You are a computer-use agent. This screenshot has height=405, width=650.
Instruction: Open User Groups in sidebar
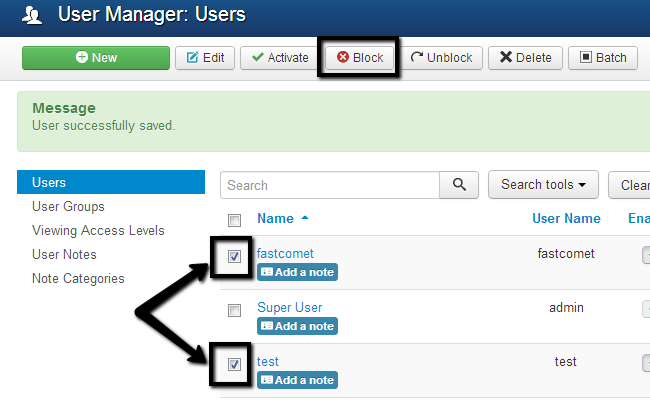click(68, 207)
